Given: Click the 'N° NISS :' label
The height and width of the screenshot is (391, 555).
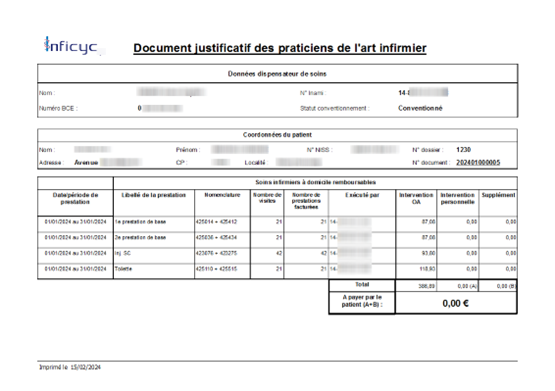Looking at the screenshot, I should pyautogui.click(x=319, y=150).
